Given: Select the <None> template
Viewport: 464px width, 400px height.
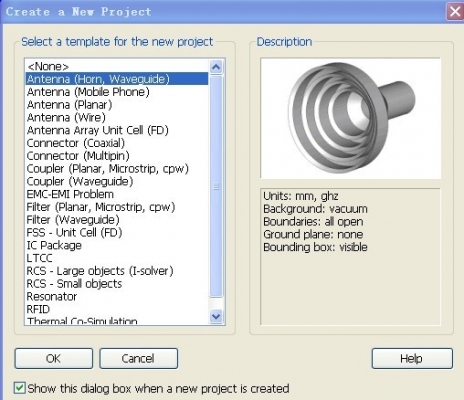Looking at the screenshot, I should 117,66.
